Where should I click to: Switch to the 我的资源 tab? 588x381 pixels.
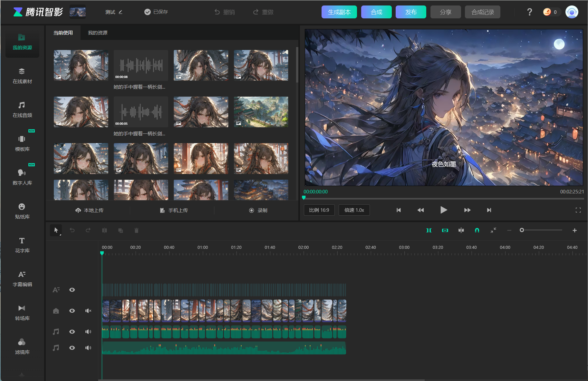pyautogui.click(x=98, y=33)
